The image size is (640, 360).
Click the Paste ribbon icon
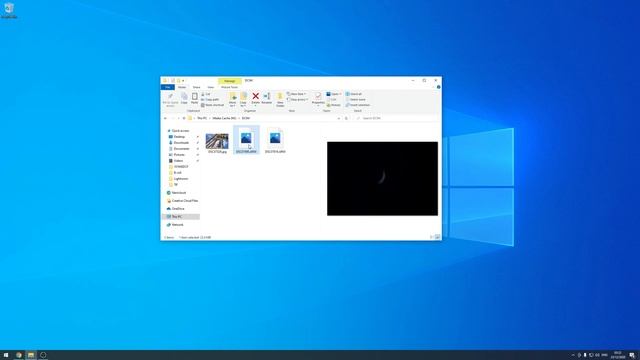(195, 98)
